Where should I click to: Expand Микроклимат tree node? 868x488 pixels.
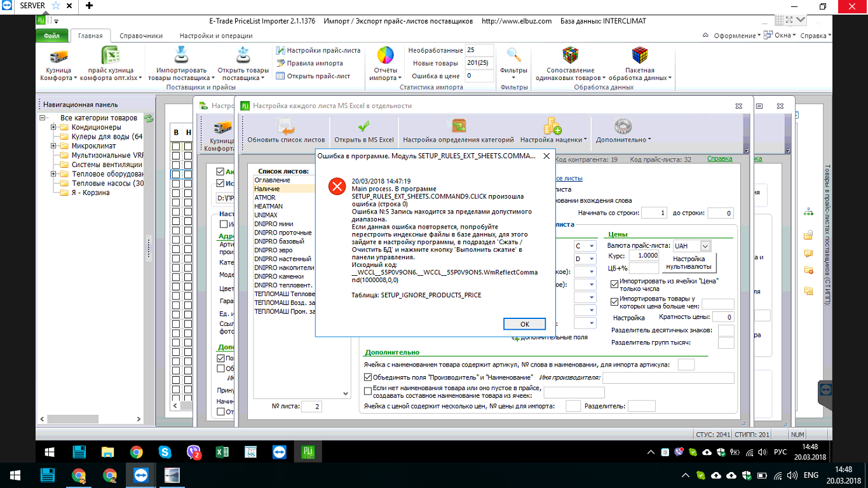pyautogui.click(x=54, y=146)
